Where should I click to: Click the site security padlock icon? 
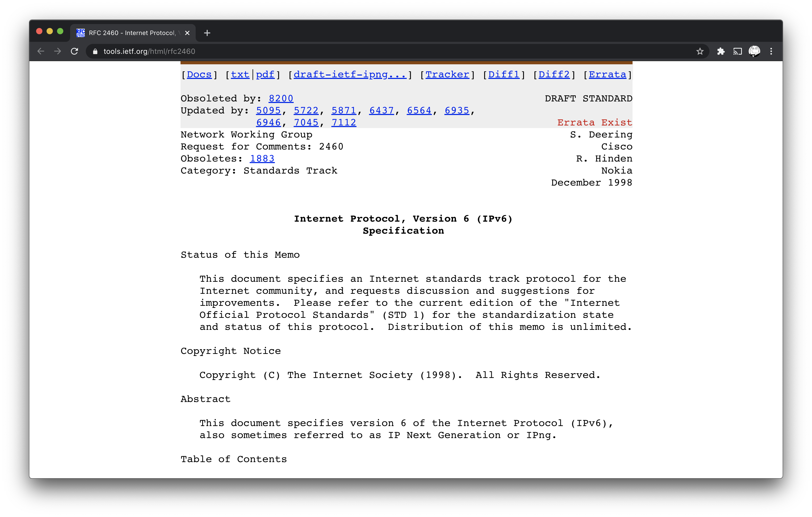95,51
